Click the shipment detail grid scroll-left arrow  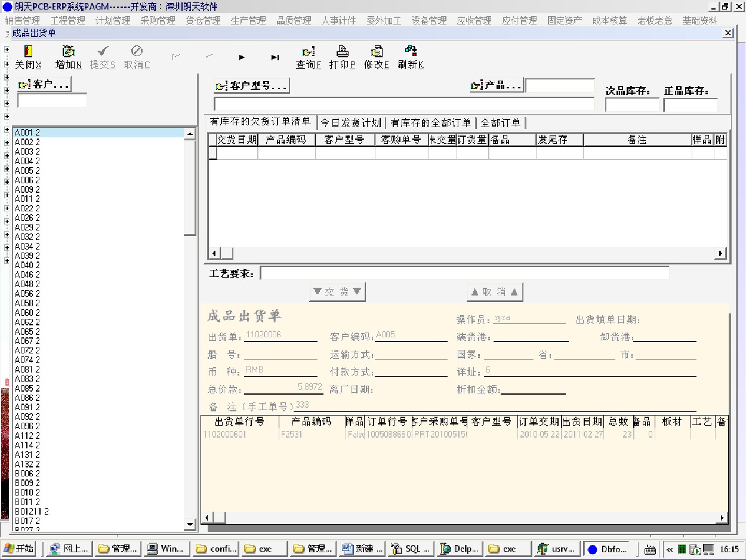point(207,518)
